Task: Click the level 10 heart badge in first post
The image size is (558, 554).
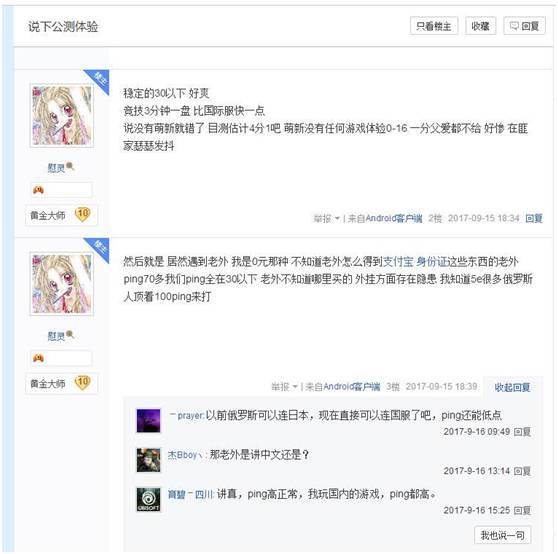Action: (x=83, y=214)
